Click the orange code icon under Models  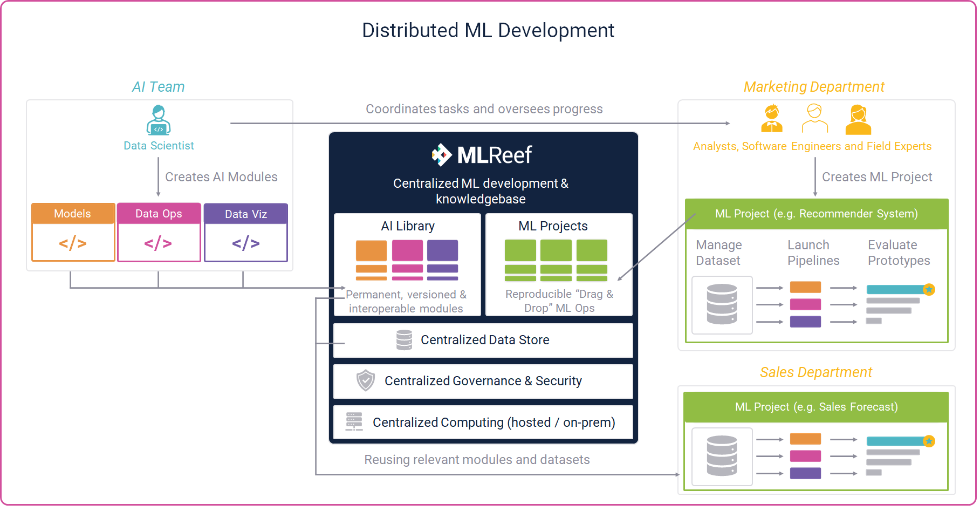click(x=73, y=243)
